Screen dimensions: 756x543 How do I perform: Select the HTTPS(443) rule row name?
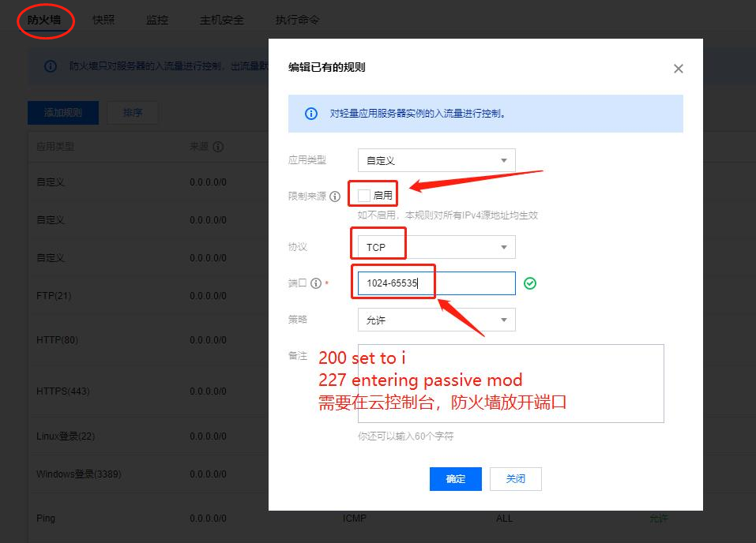pyautogui.click(x=63, y=391)
